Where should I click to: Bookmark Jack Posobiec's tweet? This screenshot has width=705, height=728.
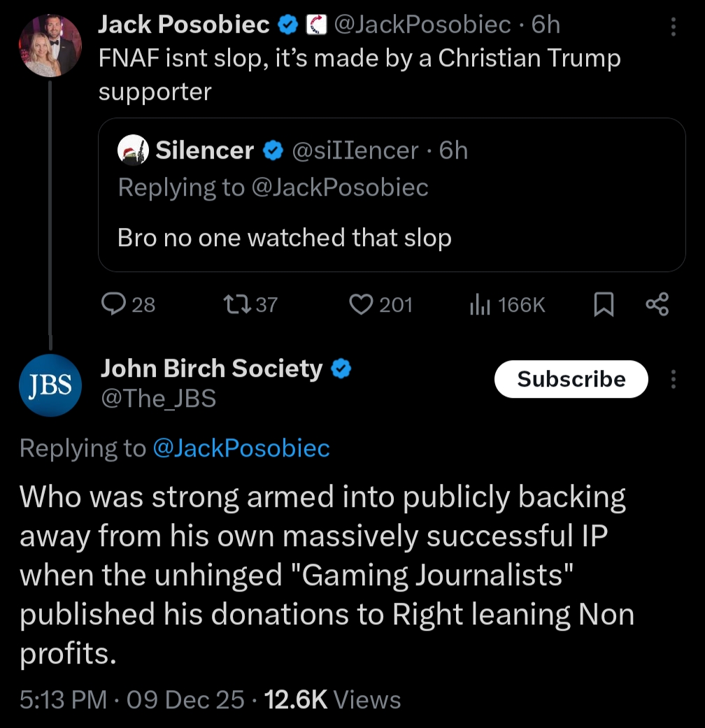click(604, 304)
